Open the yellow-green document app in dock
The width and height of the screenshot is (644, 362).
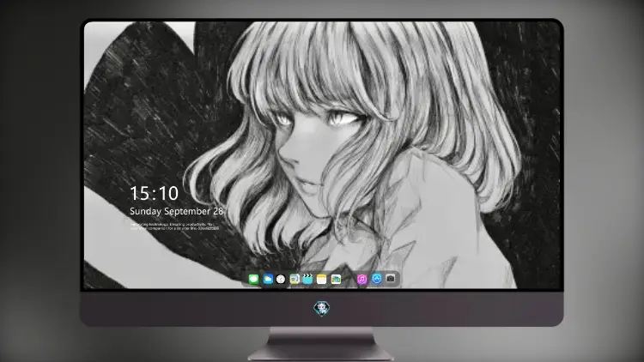295,279
